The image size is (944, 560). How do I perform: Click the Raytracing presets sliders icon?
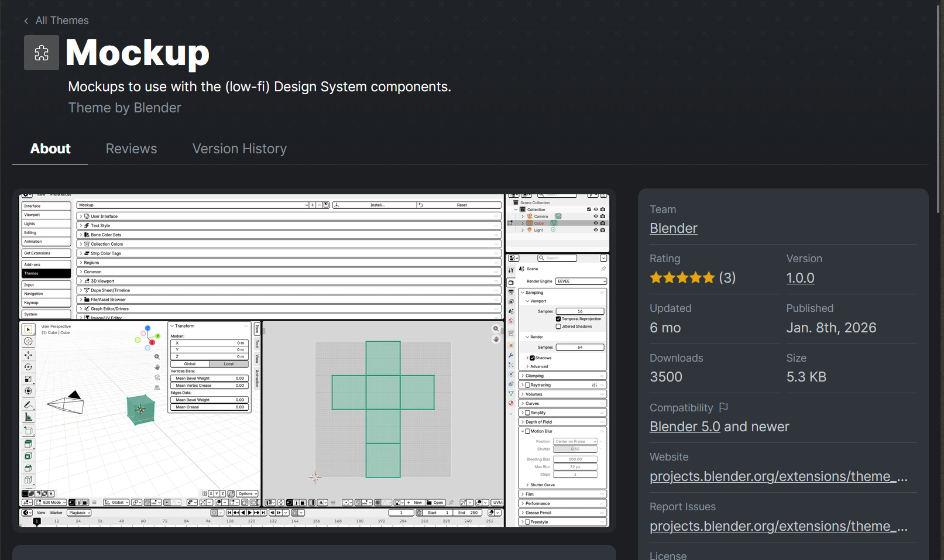(595, 385)
